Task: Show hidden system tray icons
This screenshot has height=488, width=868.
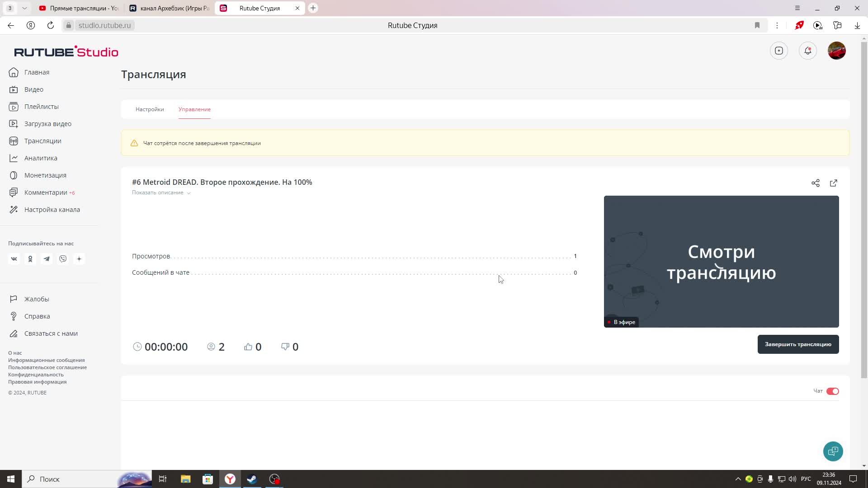Action: (738, 479)
